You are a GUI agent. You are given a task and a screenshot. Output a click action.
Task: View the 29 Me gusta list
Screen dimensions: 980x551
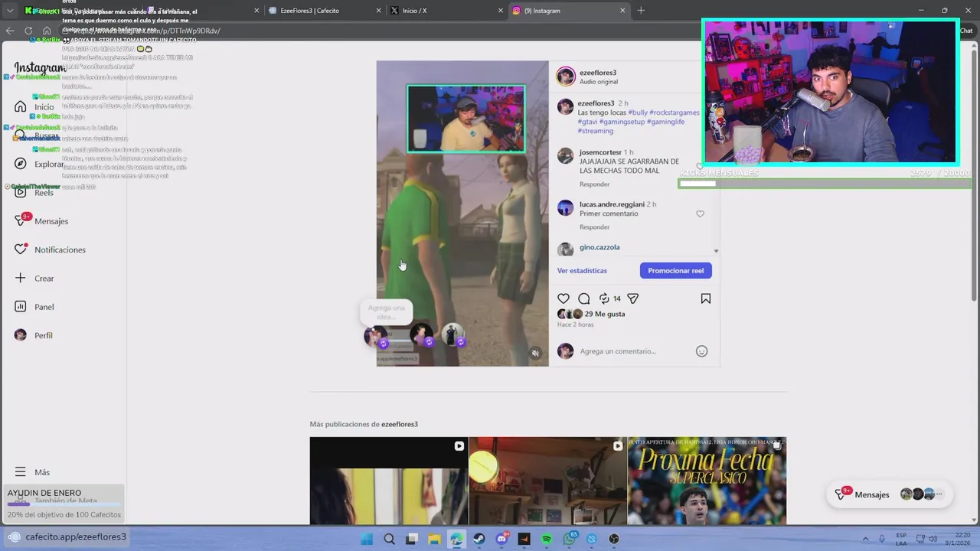[605, 314]
